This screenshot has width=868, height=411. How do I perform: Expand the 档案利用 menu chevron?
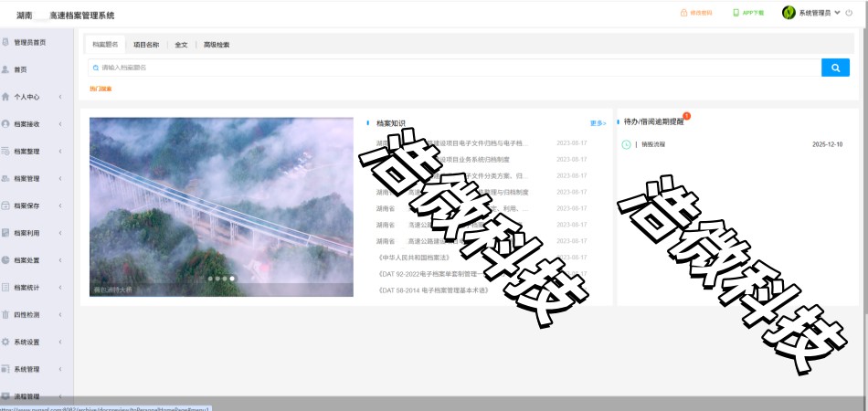(x=60, y=233)
